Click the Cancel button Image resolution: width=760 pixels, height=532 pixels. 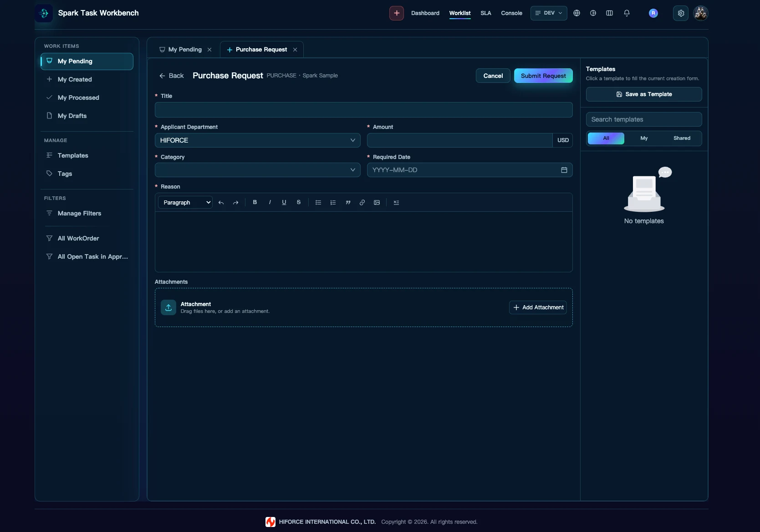coord(493,76)
